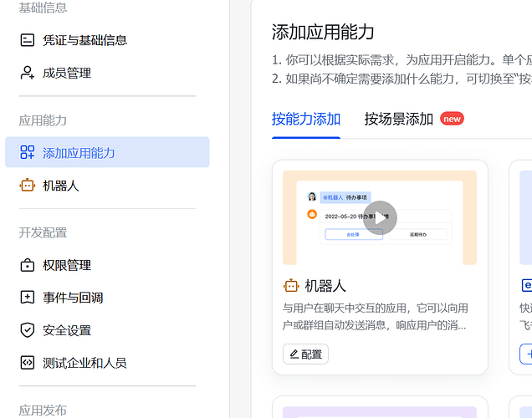The height and width of the screenshot is (418, 532).
Task: Click the test code bracket icon
Action: (27, 363)
